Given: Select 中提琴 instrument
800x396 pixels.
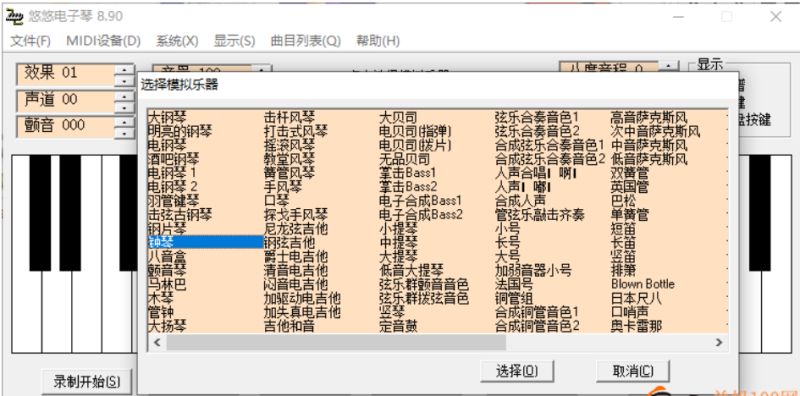Looking at the screenshot, I should 398,242.
